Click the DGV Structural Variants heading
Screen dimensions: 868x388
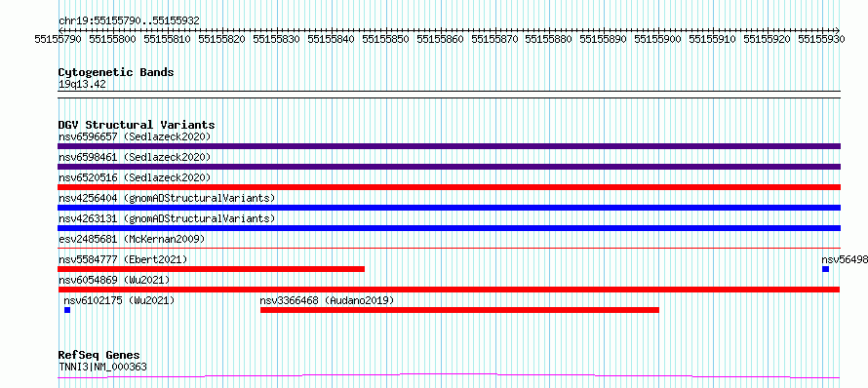(x=137, y=125)
